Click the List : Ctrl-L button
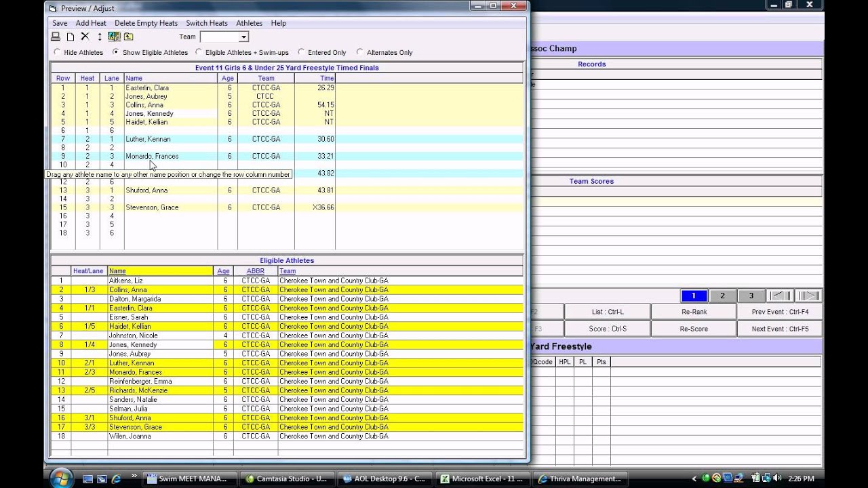 pos(608,312)
